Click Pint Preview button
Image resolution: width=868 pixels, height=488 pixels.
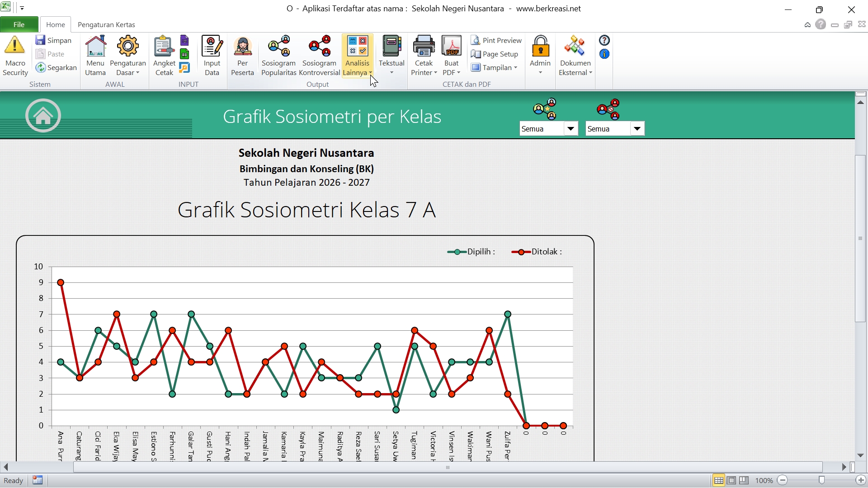click(x=496, y=40)
